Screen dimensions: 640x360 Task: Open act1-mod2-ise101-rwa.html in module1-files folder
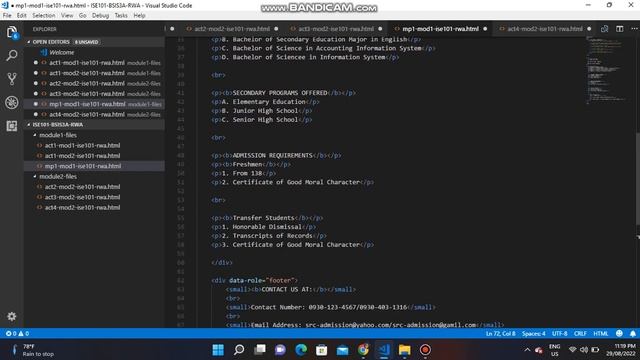(82, 156)
